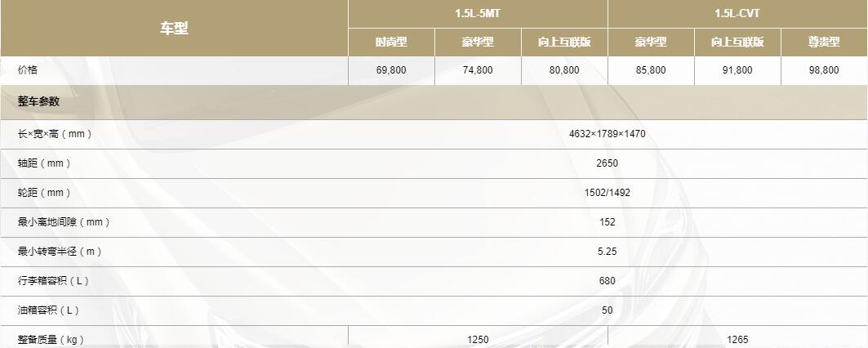Click the 时尚型 trim header
This screenshot has width=868, height=348.
[x=391, y=42]
